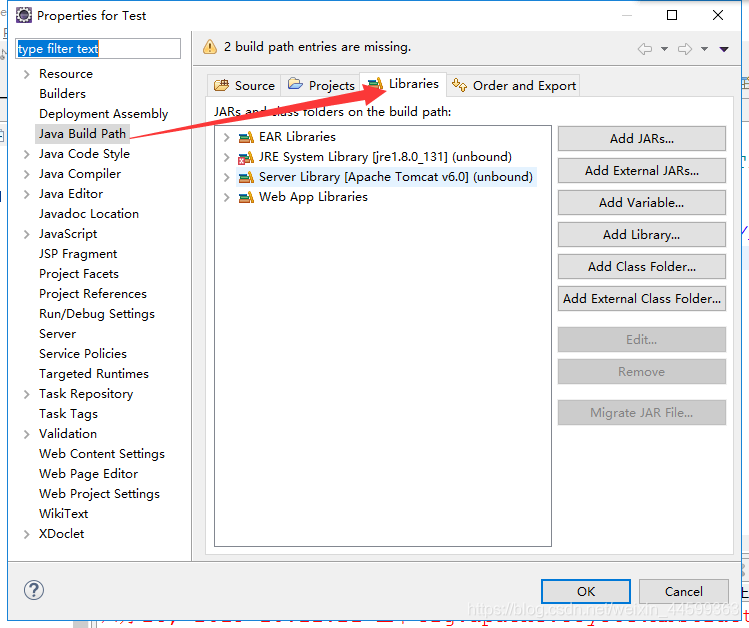Open the Order and Export tab
Screen dimensions: 749x628
tap(514, 85)
